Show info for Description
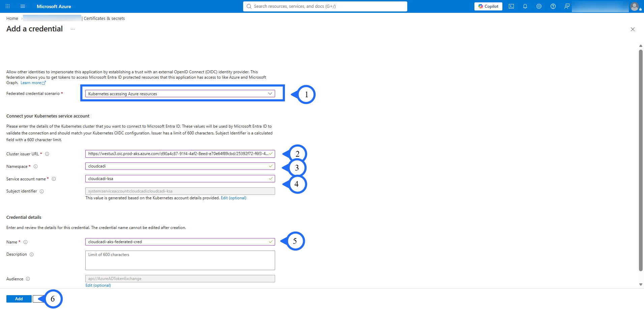644x309 pixels. point(32,255)
